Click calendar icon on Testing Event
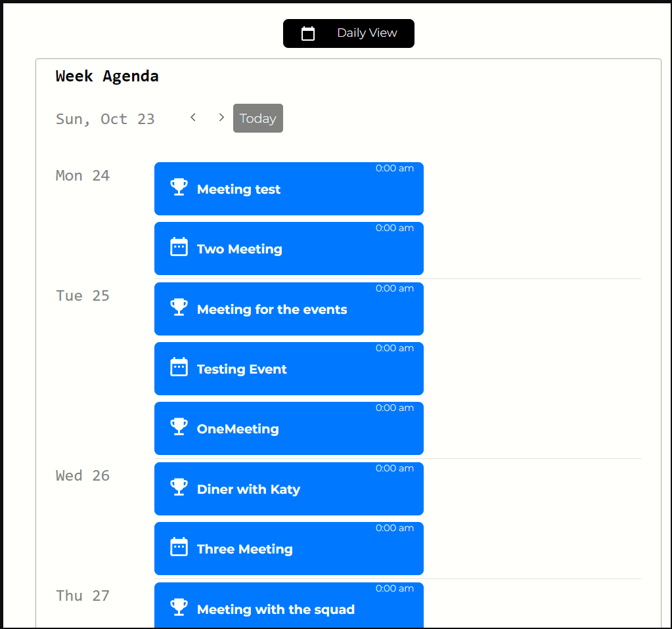Viewport: 672px width, 629px height. 179,367
